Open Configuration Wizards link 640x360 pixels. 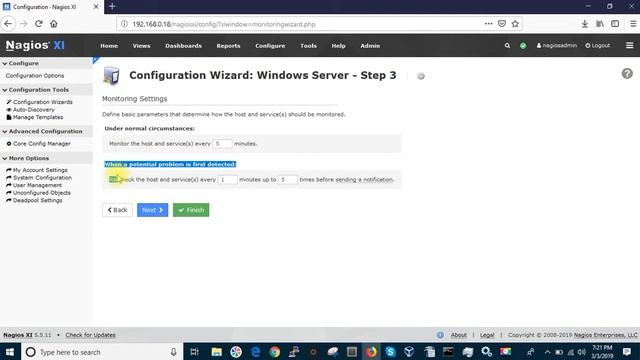[42, 102]
